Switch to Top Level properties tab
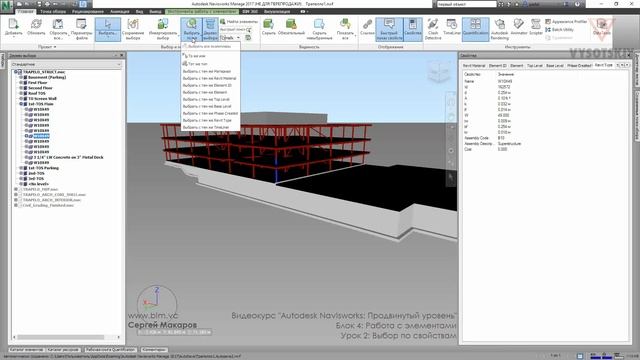640x360 pixels. click(535, 65)
